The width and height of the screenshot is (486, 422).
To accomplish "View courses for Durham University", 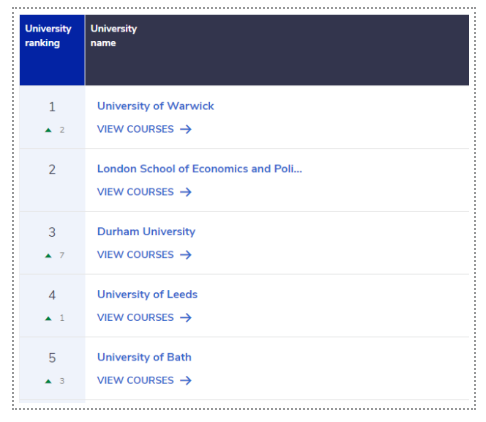I will (x=144, y=255).
